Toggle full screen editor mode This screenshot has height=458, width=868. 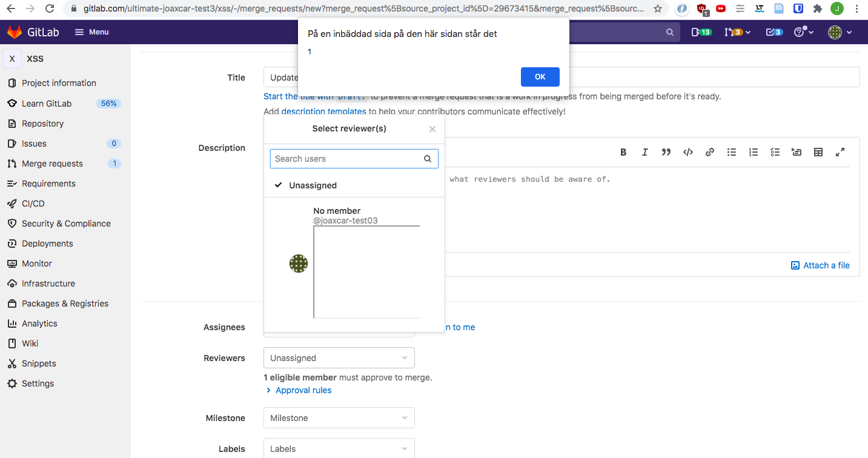point(840,152)
